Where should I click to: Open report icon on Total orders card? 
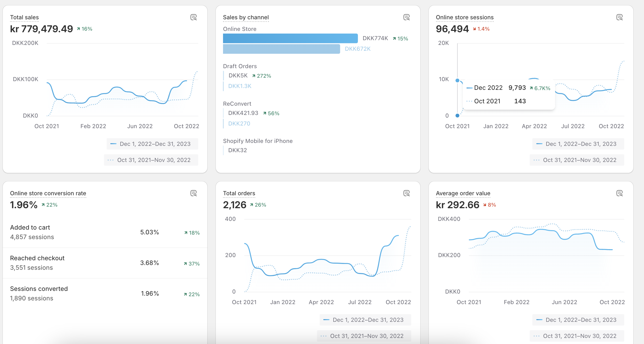pyautogui.click(x=406, y=193)
